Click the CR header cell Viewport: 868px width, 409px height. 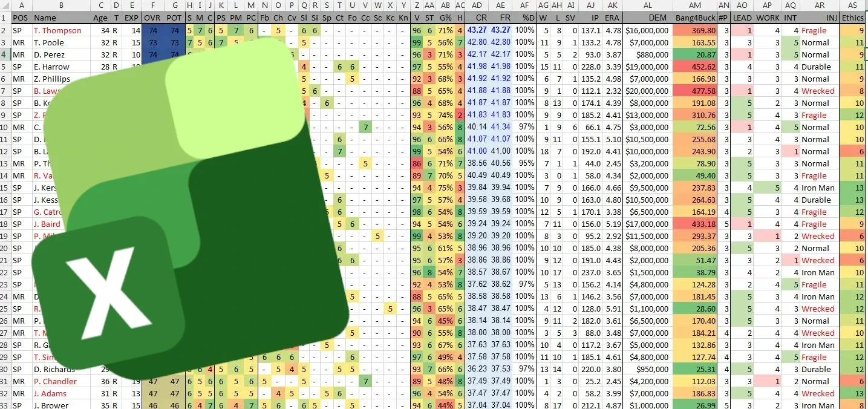click(x=477, y=18)
